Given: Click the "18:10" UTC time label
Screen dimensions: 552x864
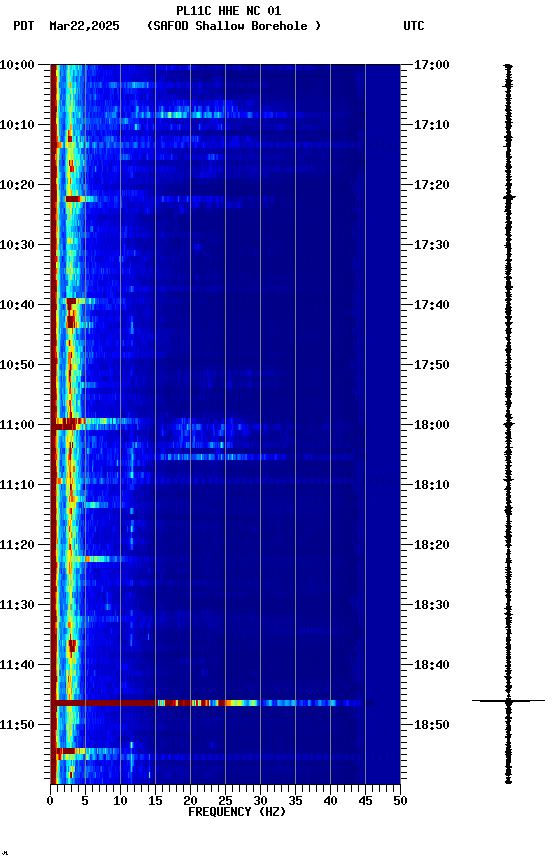Looking at the screenshot, I should point(432,485).
